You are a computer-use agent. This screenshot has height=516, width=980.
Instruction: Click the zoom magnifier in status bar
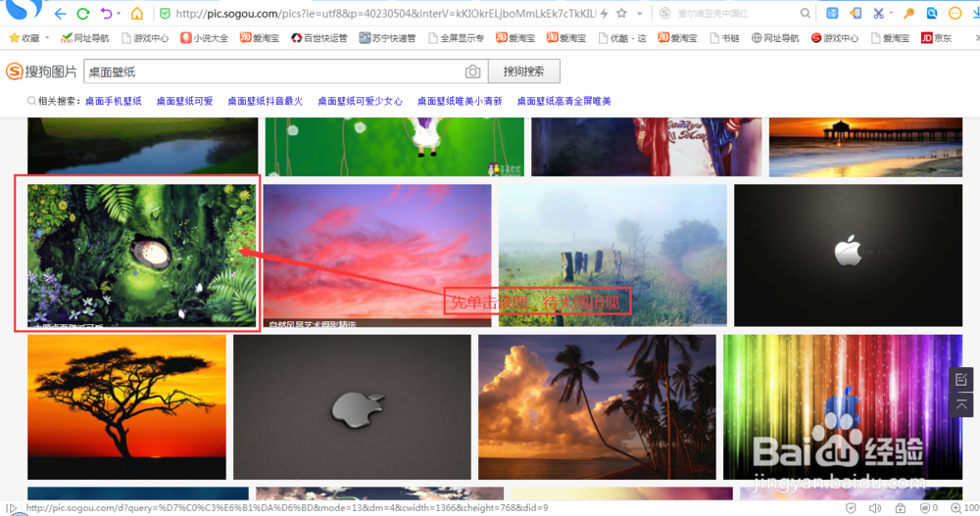point(955,508)
